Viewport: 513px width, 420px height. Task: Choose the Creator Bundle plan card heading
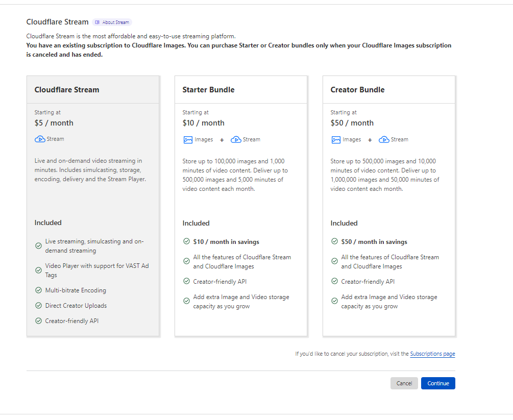[x=357, y=90]
